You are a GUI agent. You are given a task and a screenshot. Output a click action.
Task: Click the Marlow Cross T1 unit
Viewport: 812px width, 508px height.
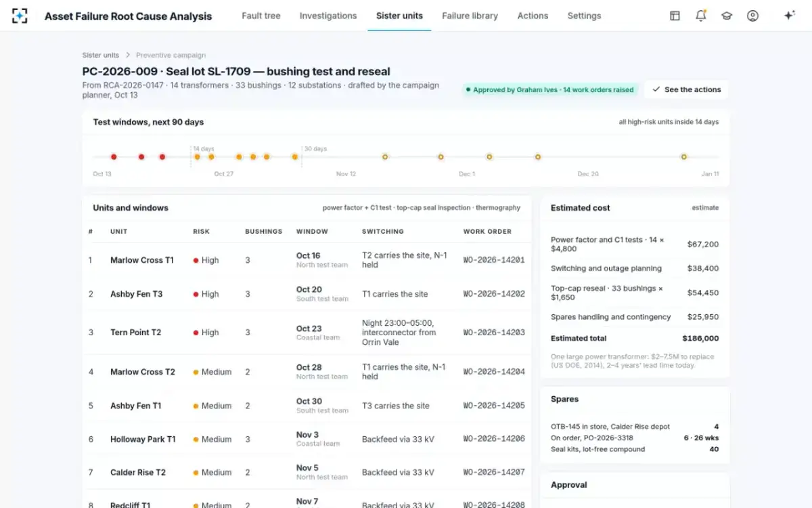[x=142, y=260]
